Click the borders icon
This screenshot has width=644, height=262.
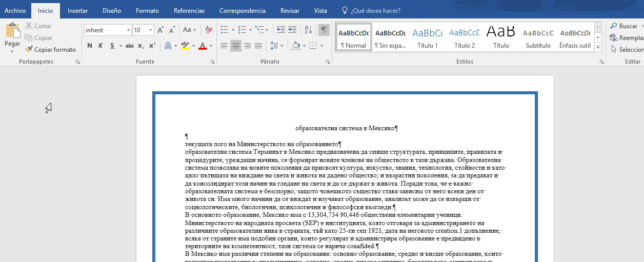(313, 46)
